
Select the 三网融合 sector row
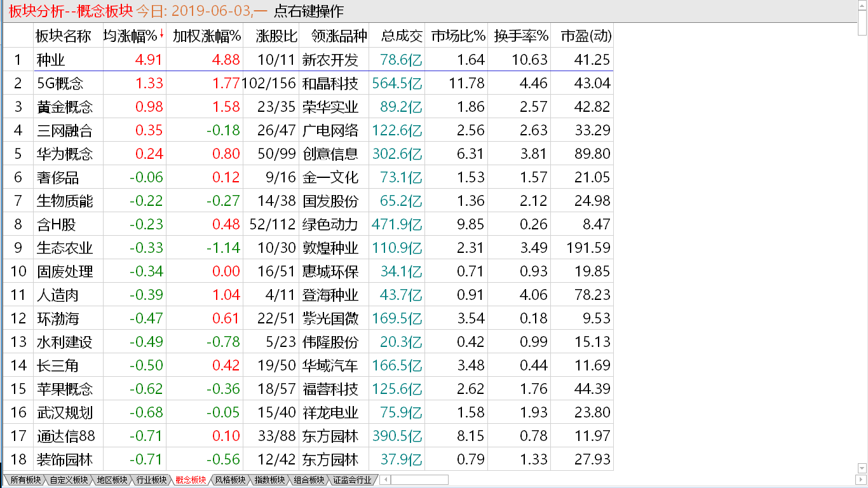pyautogui.click(x=308, y=130)
